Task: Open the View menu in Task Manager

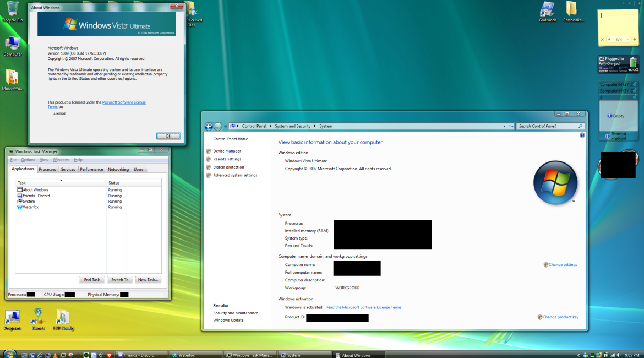Action: [x=44, y=160]
